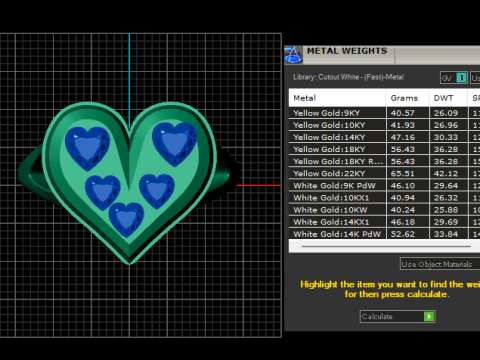Select the Yellow Gold:14KY row
The height and width of the screenshot is (360, 480).
(384, 137)
